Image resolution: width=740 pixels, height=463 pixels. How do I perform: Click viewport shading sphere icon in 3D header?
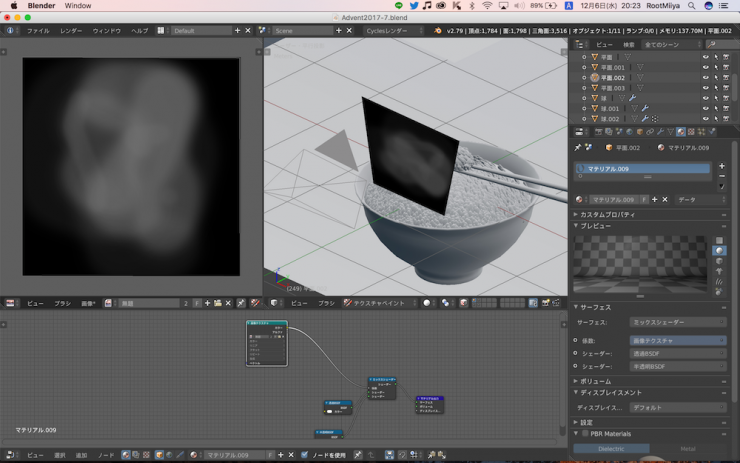[x=427, y=303]
